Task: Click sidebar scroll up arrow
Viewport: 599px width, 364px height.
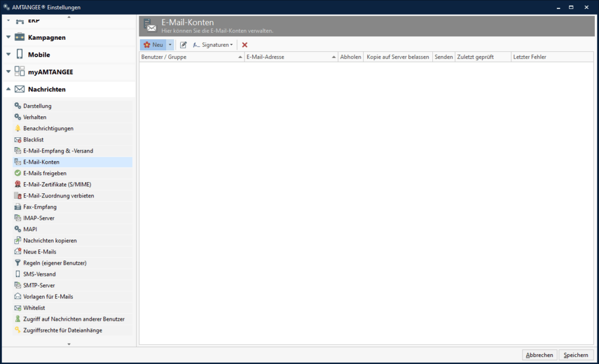Action: point(69,17)
